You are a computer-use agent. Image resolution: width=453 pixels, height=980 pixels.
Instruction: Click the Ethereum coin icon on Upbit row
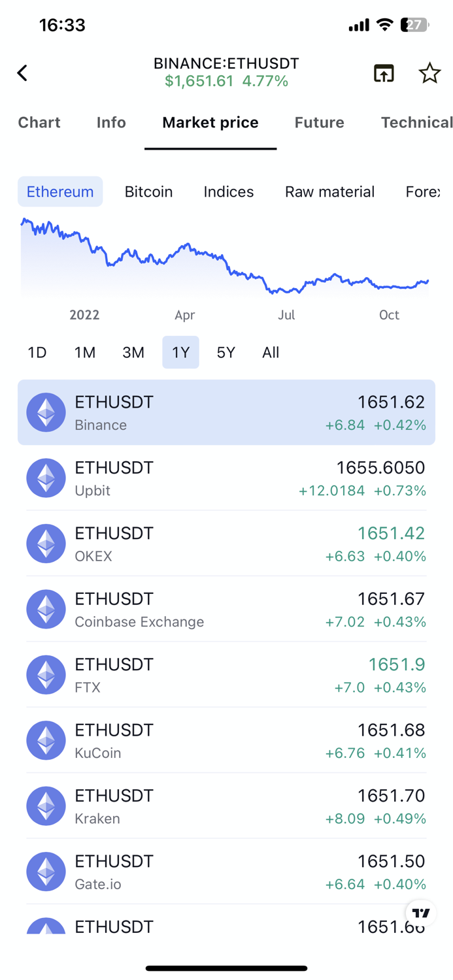[46, 478]
